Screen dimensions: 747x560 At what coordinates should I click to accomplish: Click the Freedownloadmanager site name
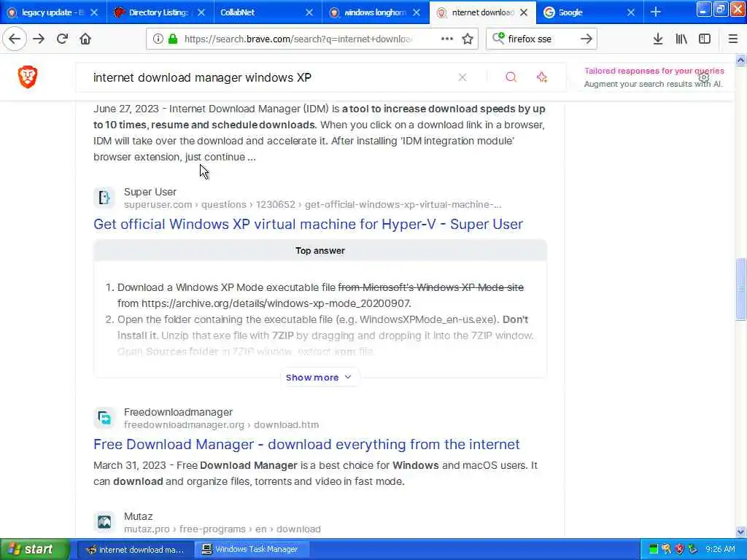pyautogui.click(x=178, y=412)
